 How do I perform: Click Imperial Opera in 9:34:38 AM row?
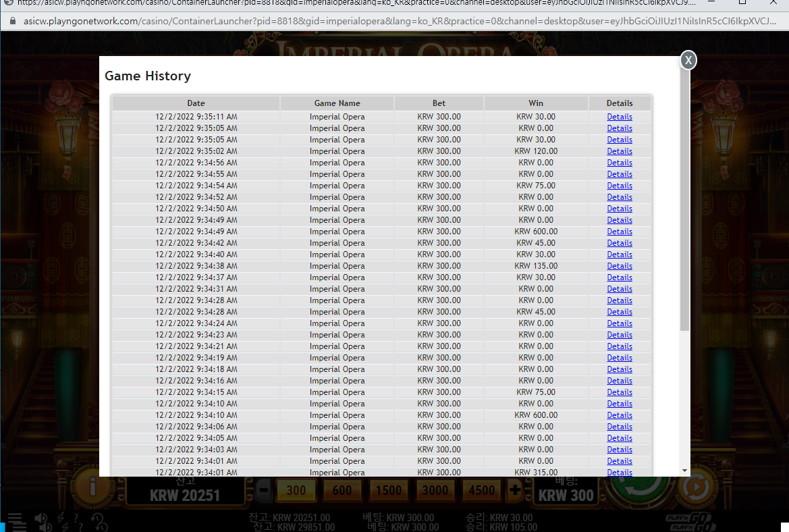[337, 266]
